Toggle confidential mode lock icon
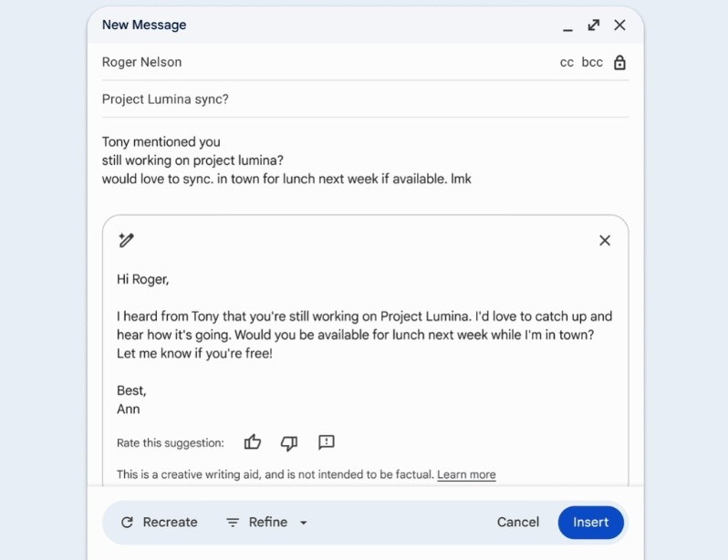This screenshot has width=728, height=560. click(x=620, y=63)
